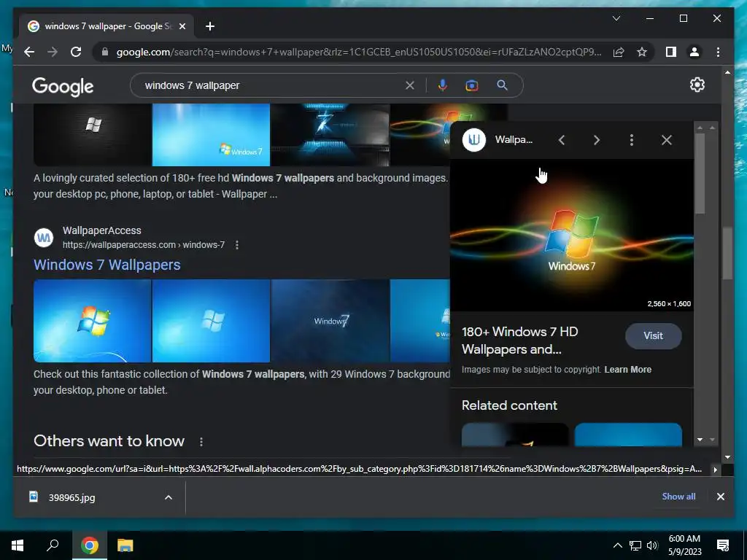The height and width of the screenshot is (560, 747).
Task: Open faded Windows logo blue thumbnail
Action: 211,321
